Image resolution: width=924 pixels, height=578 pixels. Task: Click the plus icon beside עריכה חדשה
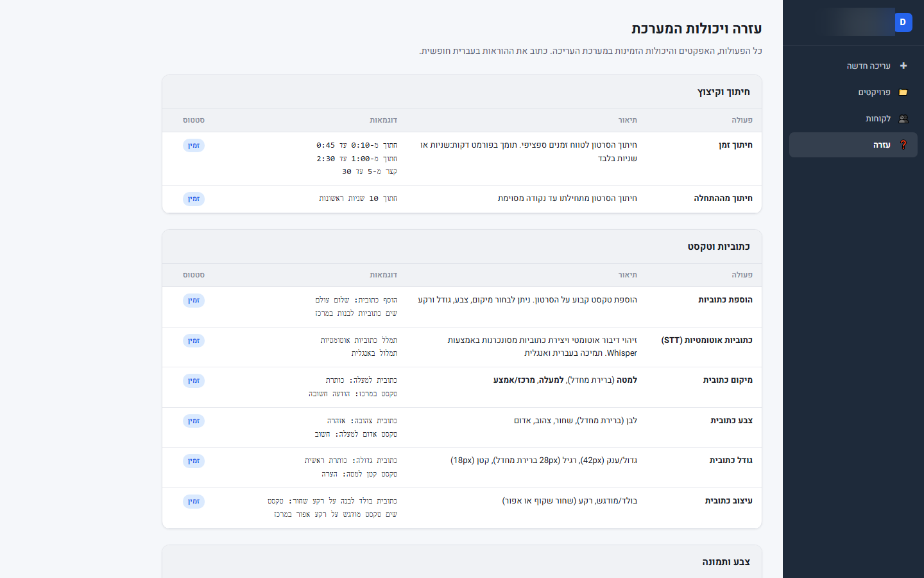pyautogui.click(x=903, y=66)
